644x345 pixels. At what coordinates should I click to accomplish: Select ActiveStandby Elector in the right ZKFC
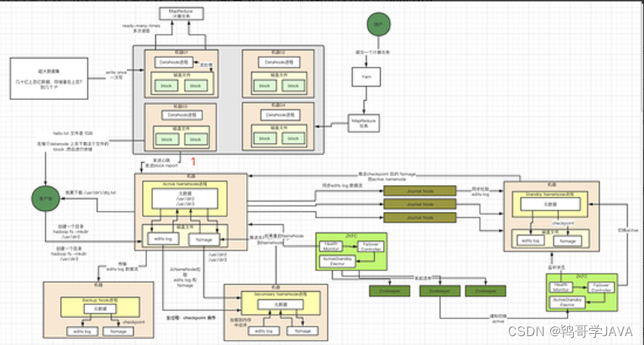point(567,303)
